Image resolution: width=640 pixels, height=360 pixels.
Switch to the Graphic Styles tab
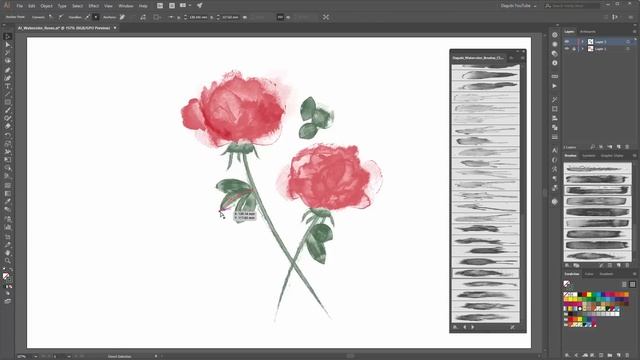(612, 156)
